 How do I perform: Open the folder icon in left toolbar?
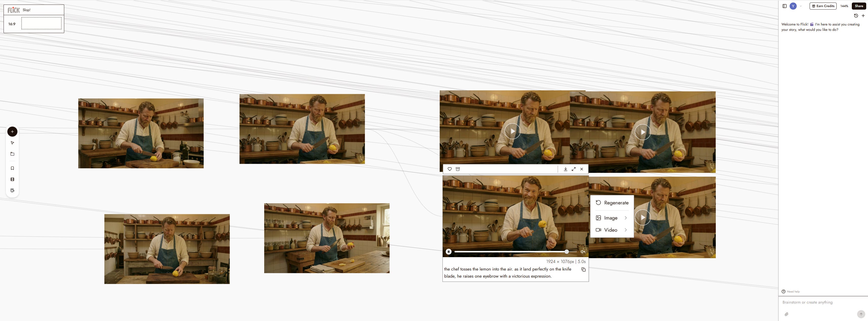click(12, 154)
